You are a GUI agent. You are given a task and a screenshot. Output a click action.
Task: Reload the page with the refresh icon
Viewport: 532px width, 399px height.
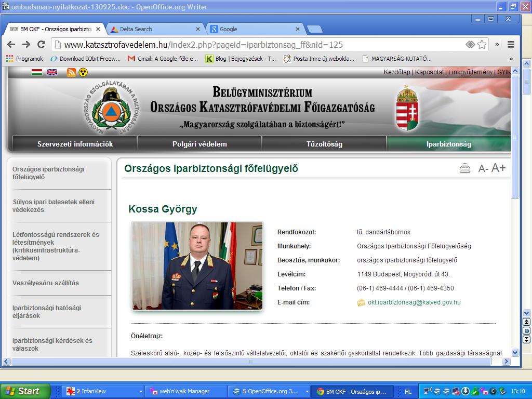pos(41,45)
